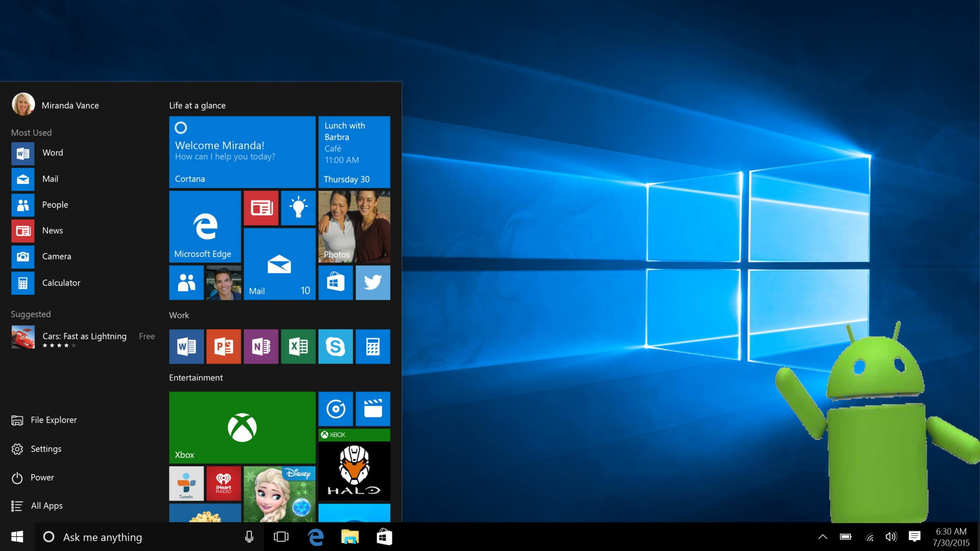Click the People tile under Life at a glance
Image resolution: width=980 pixels, height=551 pixels.
point(186,283)
